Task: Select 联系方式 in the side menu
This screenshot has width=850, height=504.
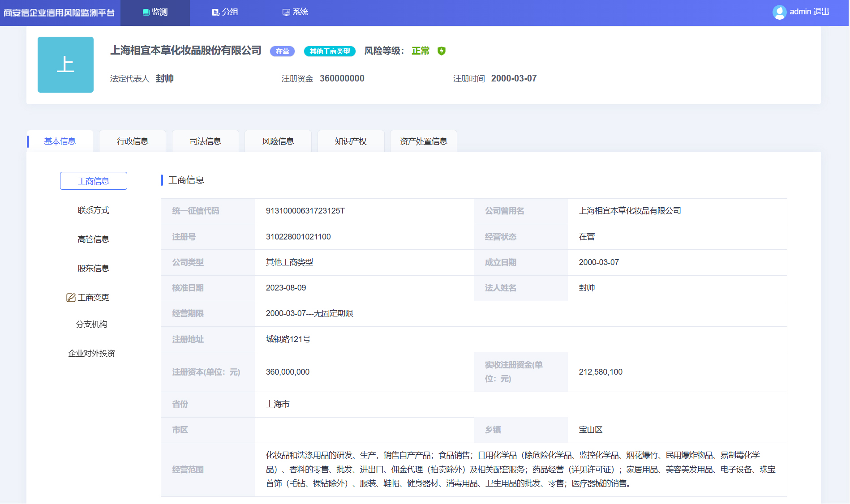Action: (94, 210)
